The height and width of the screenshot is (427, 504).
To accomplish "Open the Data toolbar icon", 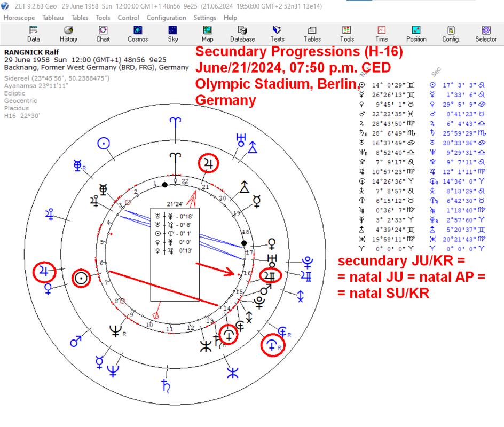I will (34, 34).
